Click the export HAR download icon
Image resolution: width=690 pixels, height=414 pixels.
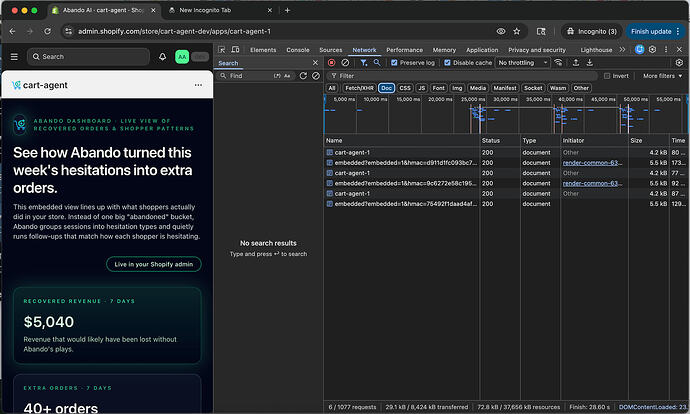point(590,62)
